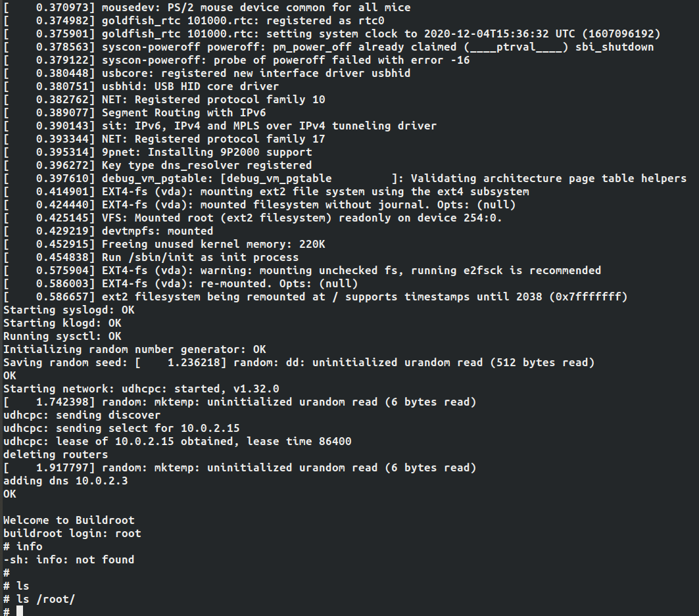Click the "Freeing unused kernel memory: 220K" line
Viewport: 699px width, 616px height.
213,244
